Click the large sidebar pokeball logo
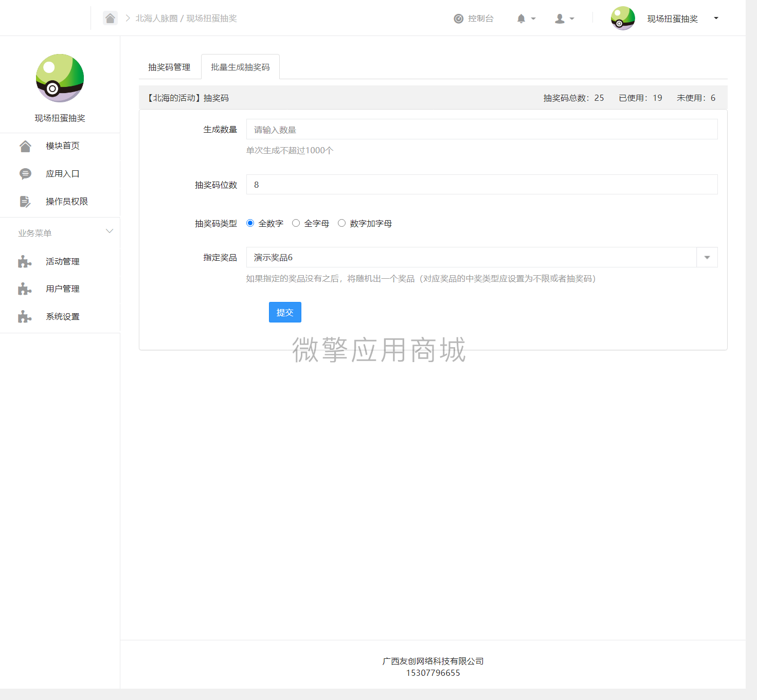 [x=60, y=78]
